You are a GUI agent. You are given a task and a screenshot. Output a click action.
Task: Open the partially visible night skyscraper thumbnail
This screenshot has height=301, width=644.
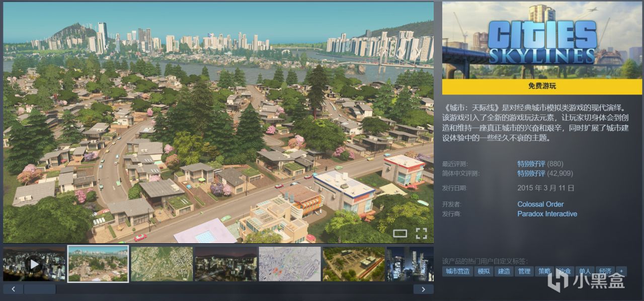point(410,263)
